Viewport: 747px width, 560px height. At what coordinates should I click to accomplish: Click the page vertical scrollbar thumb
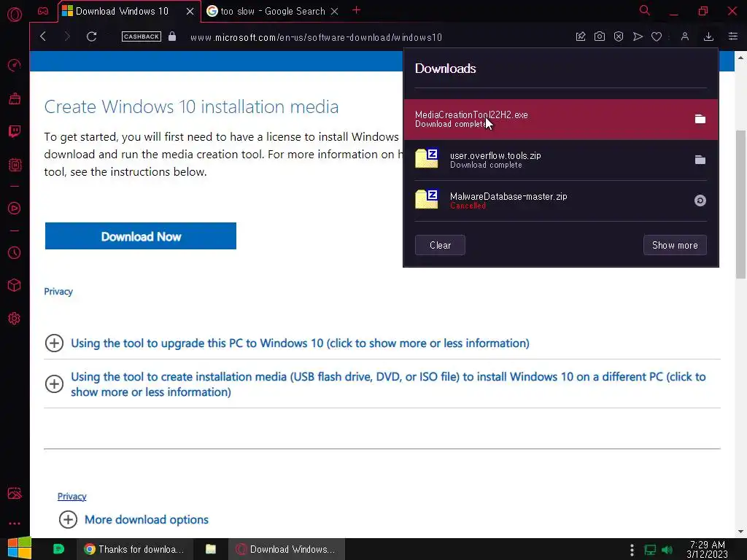(x=740, y=204)
